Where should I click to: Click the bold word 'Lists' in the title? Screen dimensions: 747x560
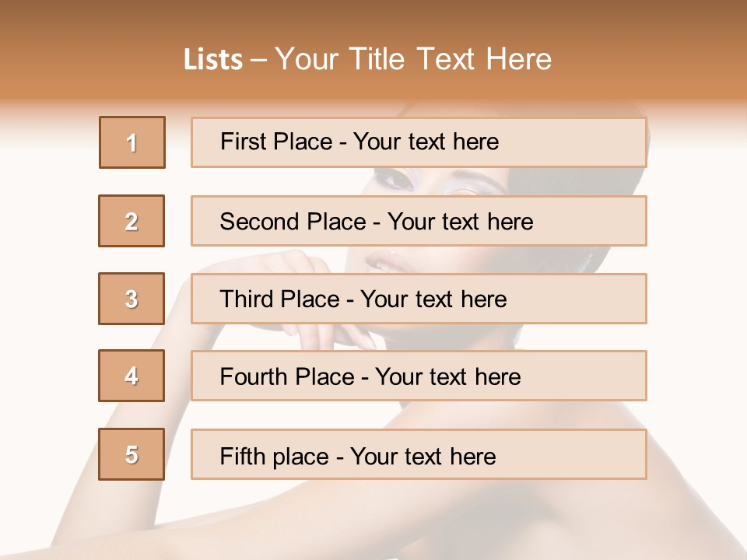pyautogui.click(x=213, y=60)
